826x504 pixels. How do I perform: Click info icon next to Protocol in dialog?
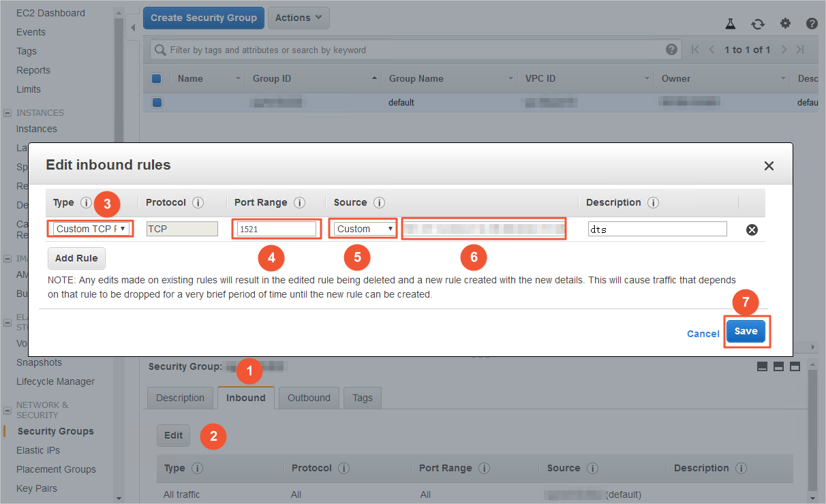coord(198,203)
